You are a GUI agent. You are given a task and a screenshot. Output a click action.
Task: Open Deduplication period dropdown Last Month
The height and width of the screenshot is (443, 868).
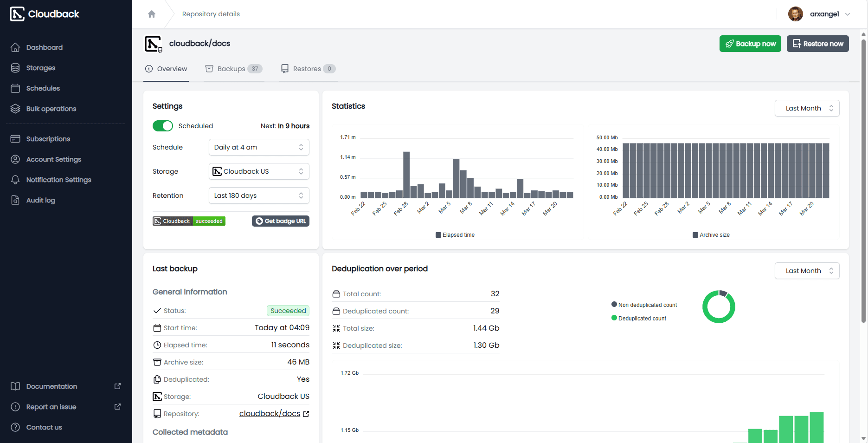click(x=807, y=271)
